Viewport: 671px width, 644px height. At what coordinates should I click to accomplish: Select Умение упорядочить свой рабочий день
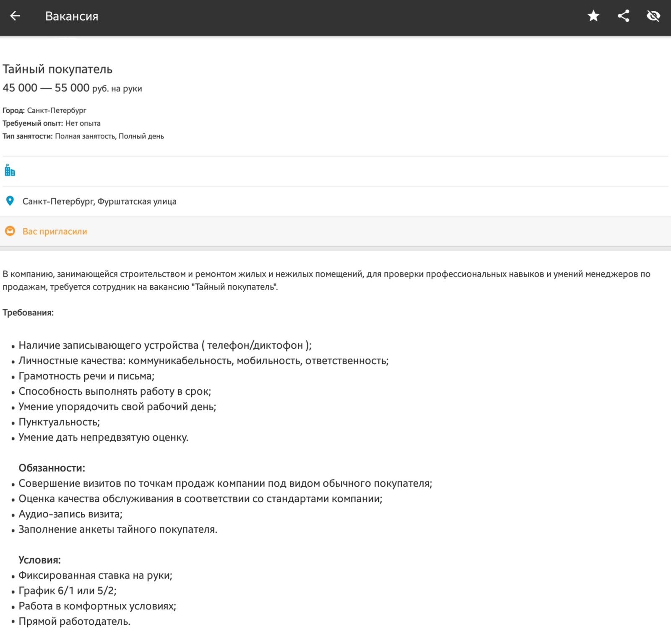[117, 407]
